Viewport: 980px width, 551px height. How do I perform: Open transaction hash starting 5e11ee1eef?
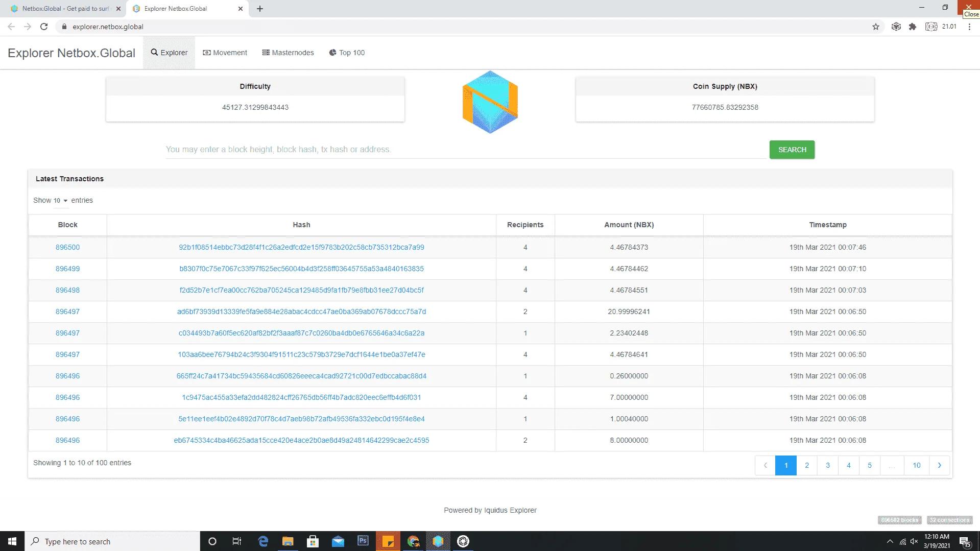pyautogui.click(x=301, y=419)
